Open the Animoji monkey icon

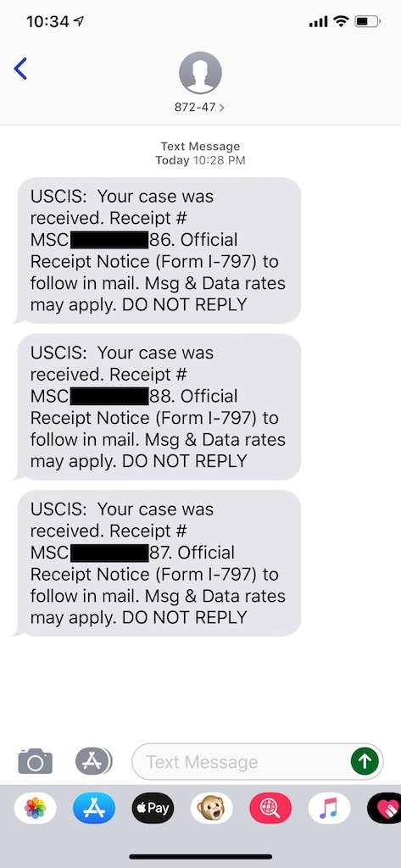212,808
